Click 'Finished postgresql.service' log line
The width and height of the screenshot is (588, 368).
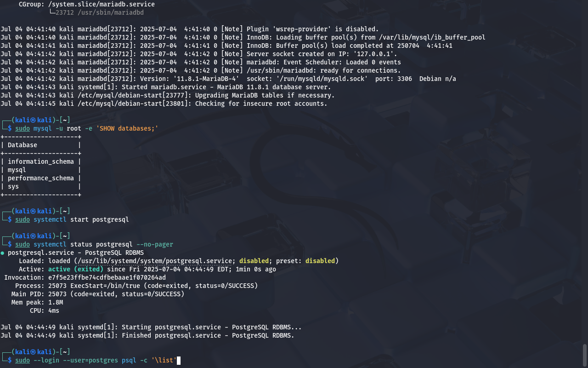click(147, 335)
